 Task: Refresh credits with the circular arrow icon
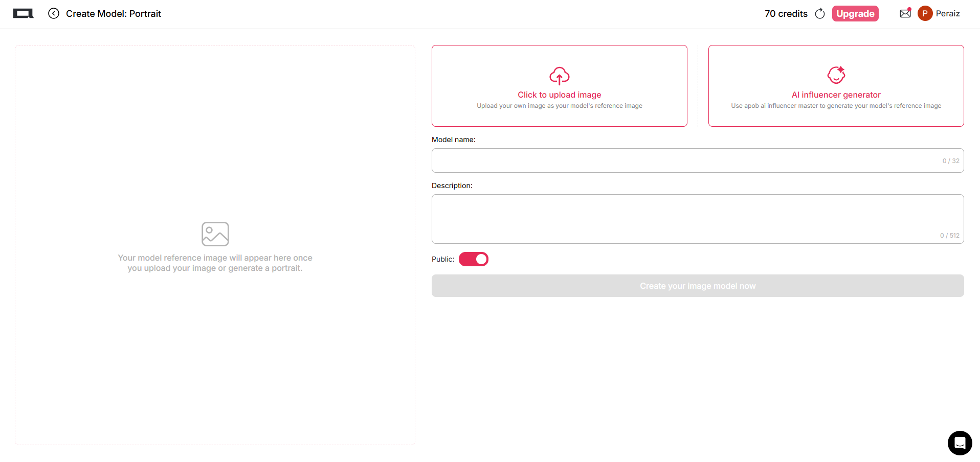point(819,14)
